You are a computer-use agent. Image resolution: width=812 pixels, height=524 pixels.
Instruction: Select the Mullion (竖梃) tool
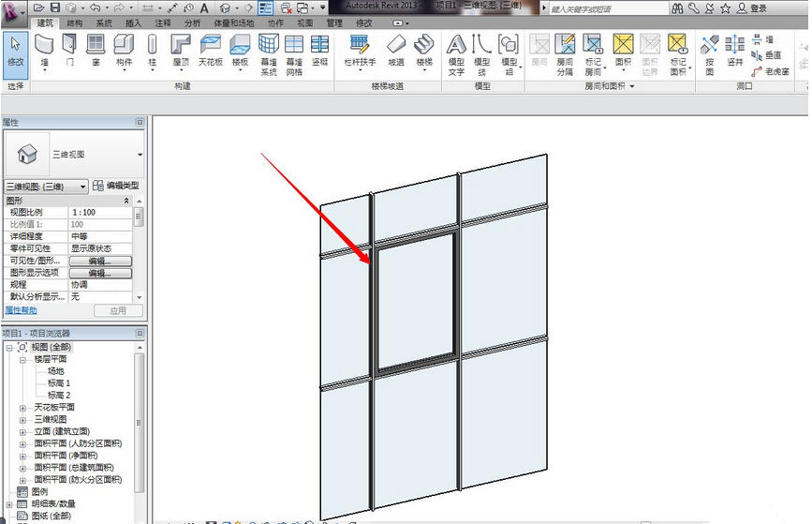click(x=320, y=52)
